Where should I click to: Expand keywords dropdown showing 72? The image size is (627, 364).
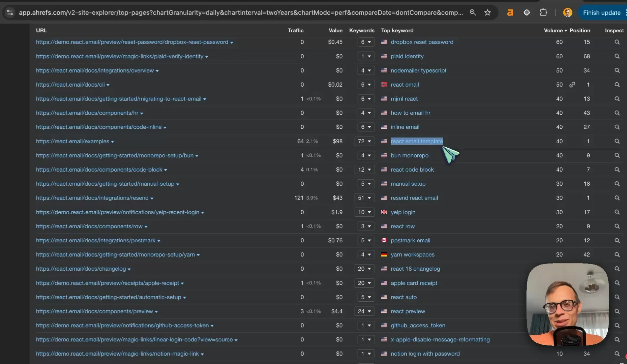pos(364,141)
